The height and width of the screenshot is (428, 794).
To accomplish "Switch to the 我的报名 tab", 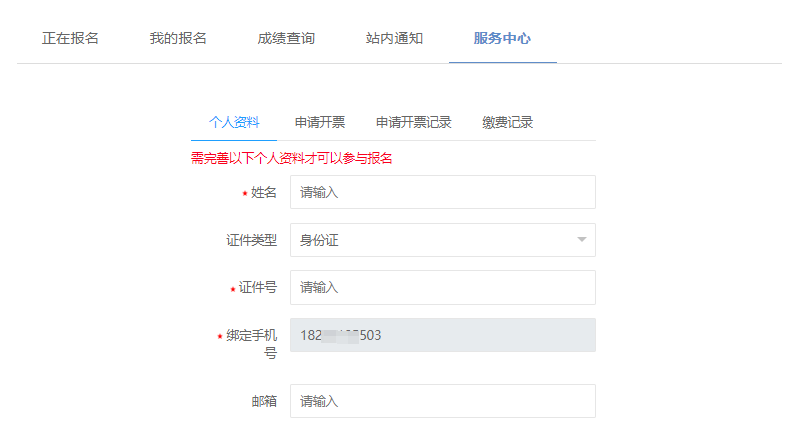I will coord(178,39).
